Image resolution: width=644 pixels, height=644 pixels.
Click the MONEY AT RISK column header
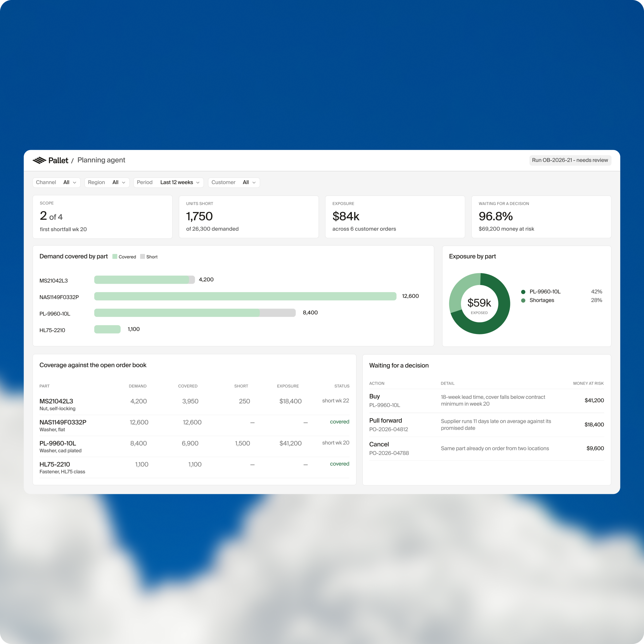pyautogui.click(x=588, y=383)
